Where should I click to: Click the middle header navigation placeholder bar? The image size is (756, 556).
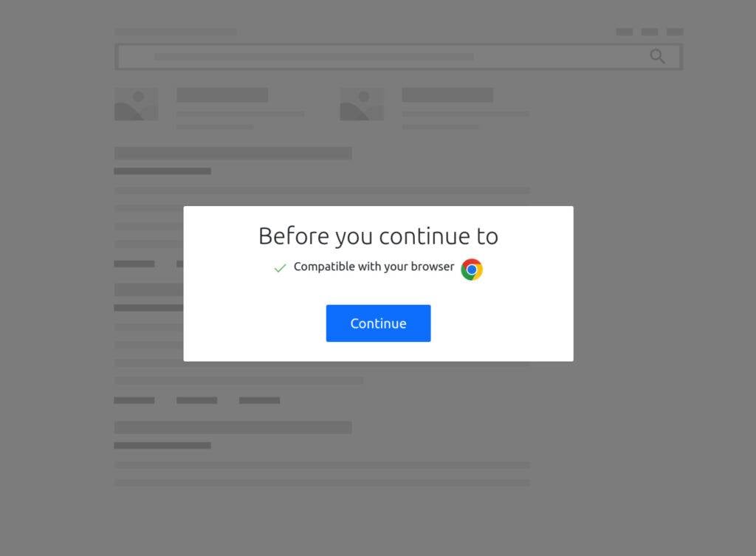pos(650,32)
